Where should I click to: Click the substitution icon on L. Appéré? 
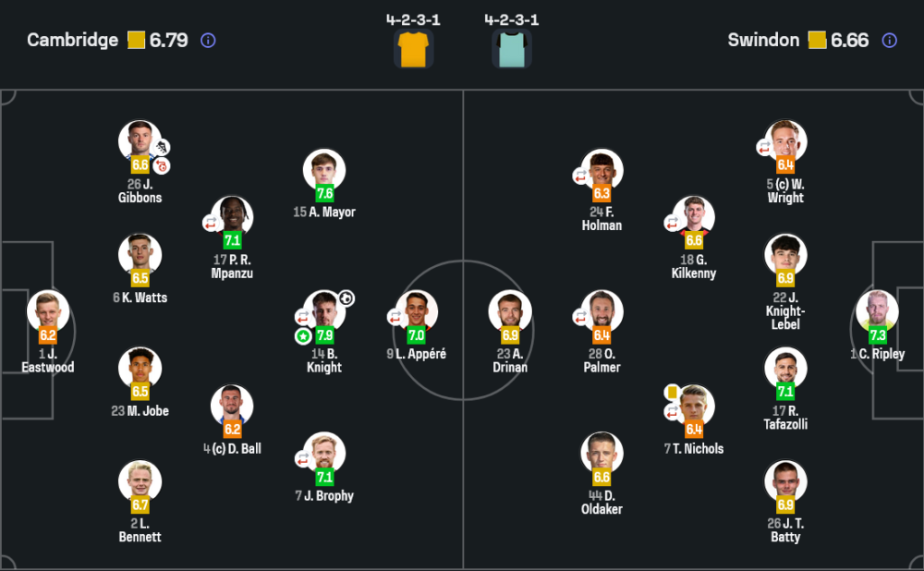click(x=395, y=317)
